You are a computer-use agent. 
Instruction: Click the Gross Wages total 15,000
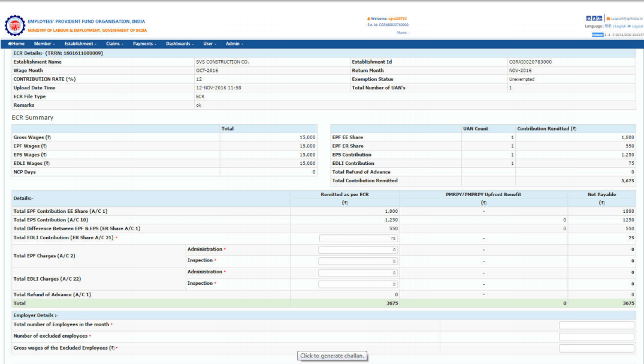308,137
